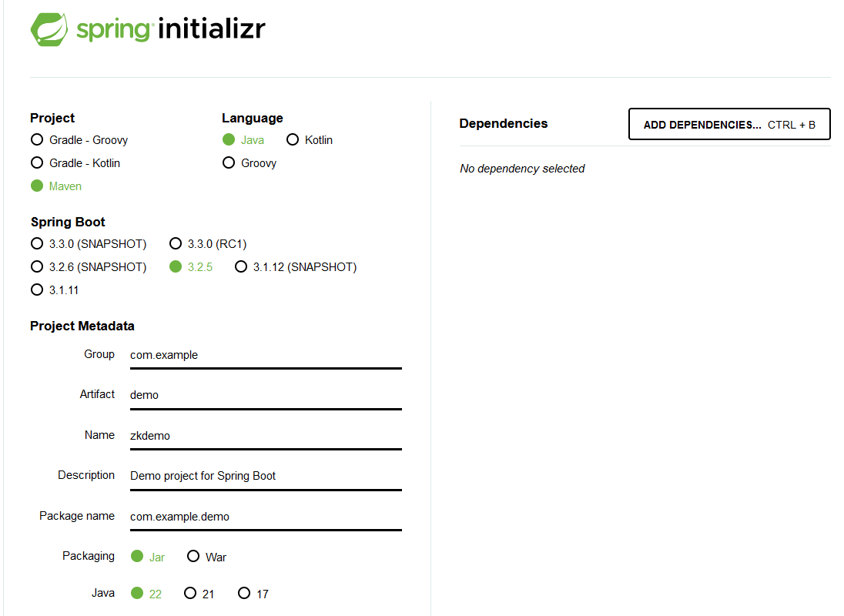Click the Project Metadata heading
Screen dimensions: 844x616
[82, 326]
